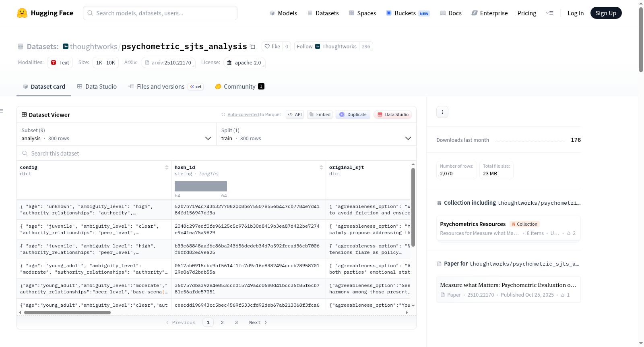Focus the Search this dataset field
644x347 pixels.
[x=217, y=153]
